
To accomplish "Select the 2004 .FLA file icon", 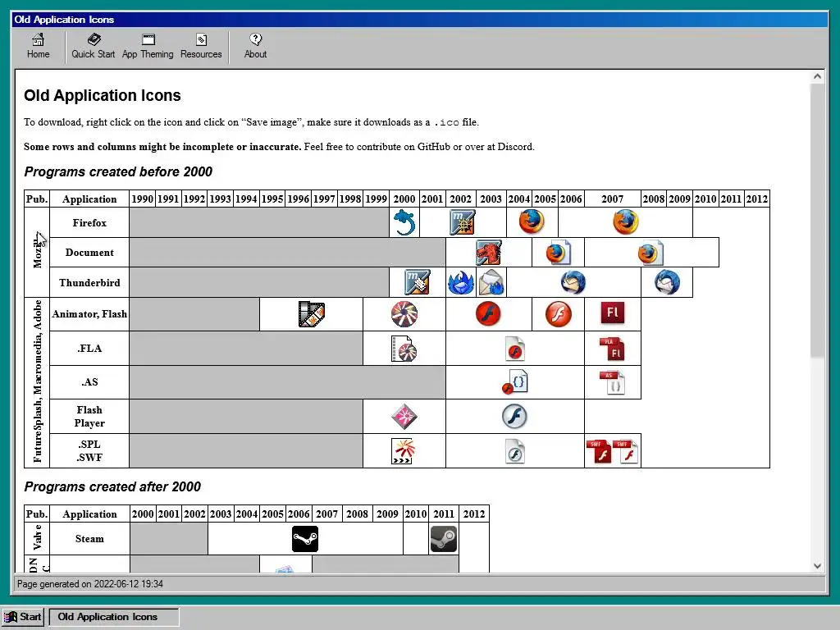I will point(515,349).
